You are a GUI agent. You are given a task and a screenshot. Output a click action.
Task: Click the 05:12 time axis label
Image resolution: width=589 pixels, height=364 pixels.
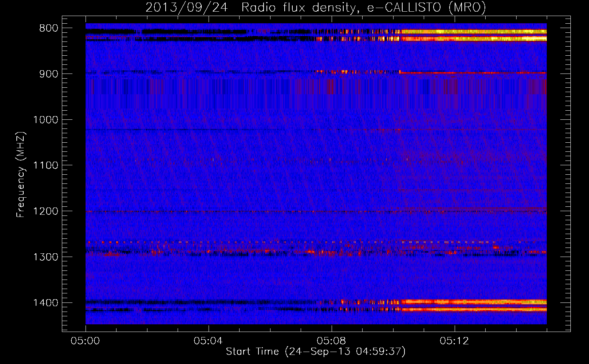454,341
